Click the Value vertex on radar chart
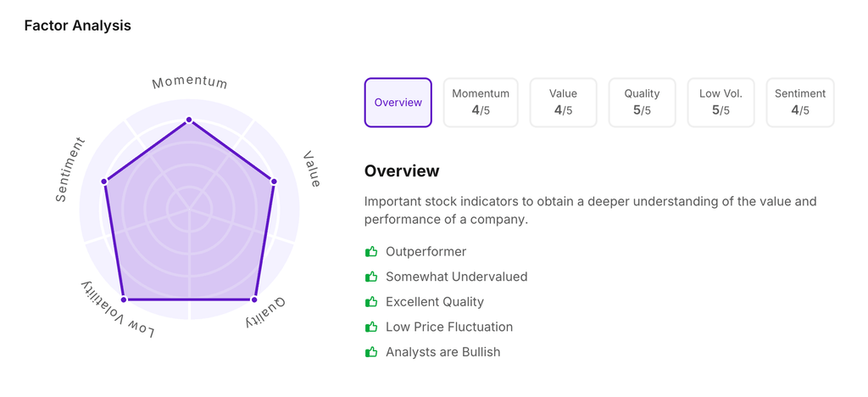This screenshot has height=397, width=868. tap(273, 181)
